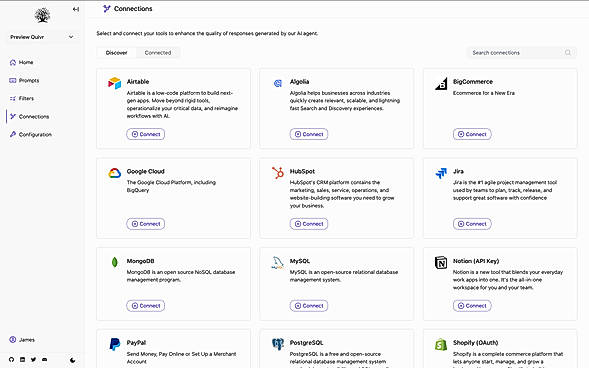Click the "Airtable" card title
The height and width of the screenshot is (368, 589).
click(138, 81)
